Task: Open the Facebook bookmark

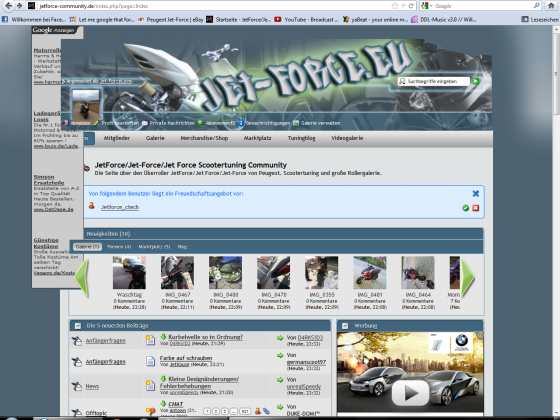Action: pos(34,19)
